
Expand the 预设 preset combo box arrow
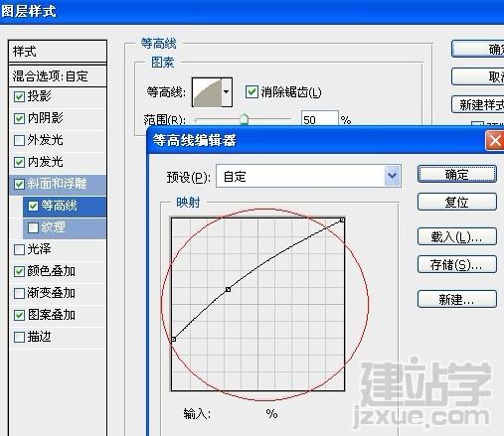coord(393,176)
